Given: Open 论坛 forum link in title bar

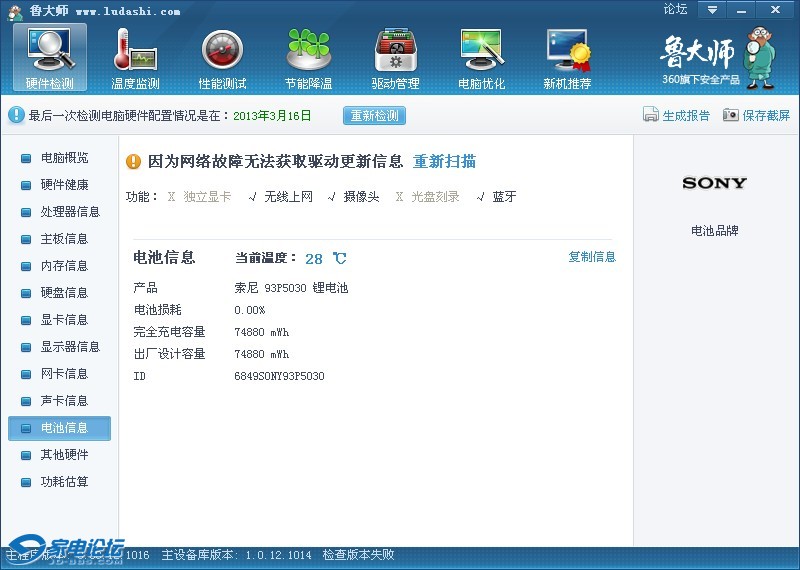Looking at the screenshot, I should [x=675, y=10].
